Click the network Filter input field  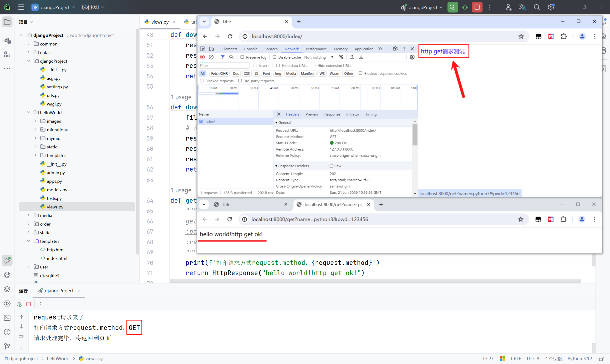point(224,66)
